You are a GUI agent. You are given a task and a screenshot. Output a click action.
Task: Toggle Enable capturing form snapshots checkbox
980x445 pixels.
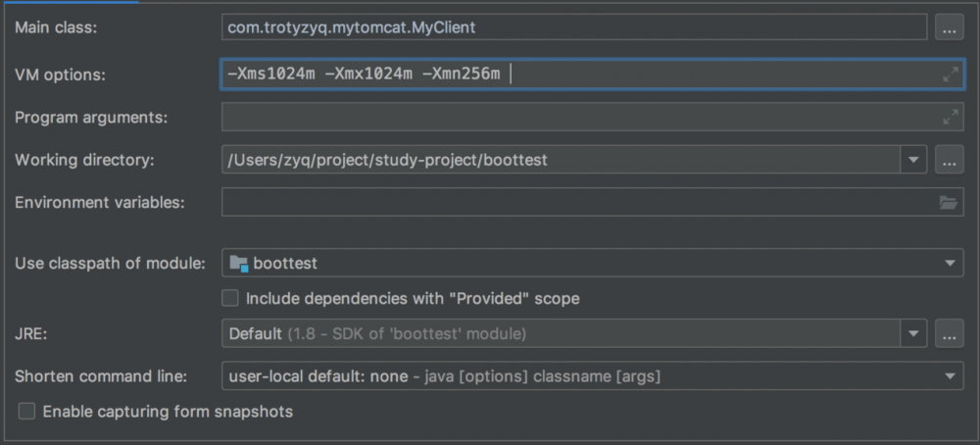[x=26, y=411]
